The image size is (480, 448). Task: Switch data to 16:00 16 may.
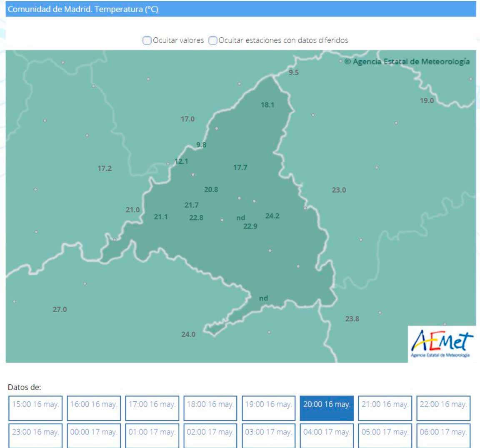click(x=94, y=404)
